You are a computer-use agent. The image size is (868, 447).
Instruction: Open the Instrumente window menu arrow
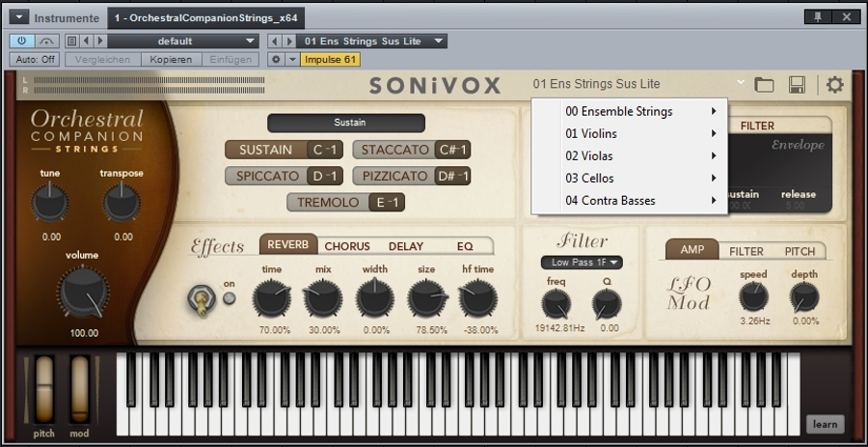click(19, 17)
